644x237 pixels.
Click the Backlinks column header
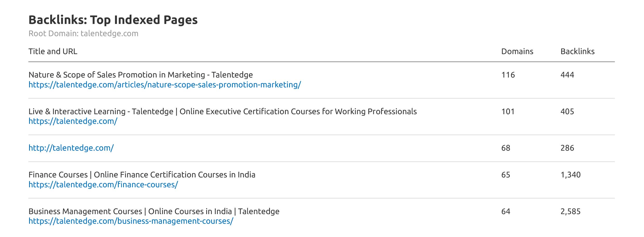(577, 52)
